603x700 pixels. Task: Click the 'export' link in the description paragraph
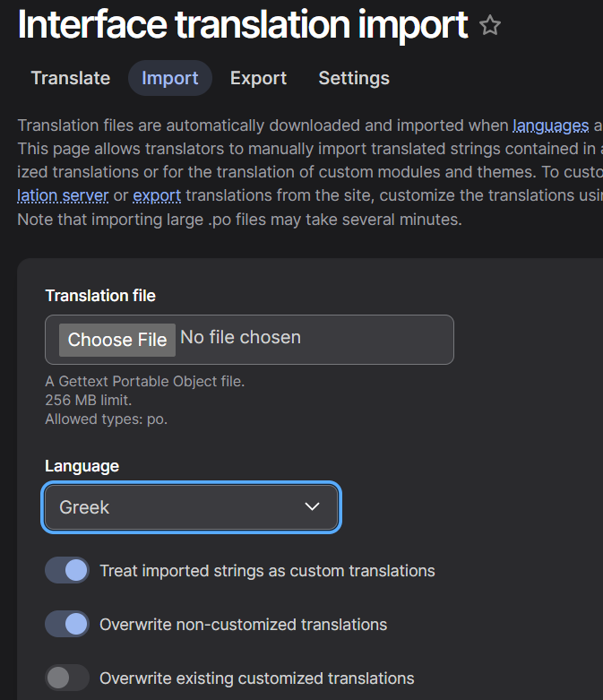pyautogui.click(x=157, y=195)
